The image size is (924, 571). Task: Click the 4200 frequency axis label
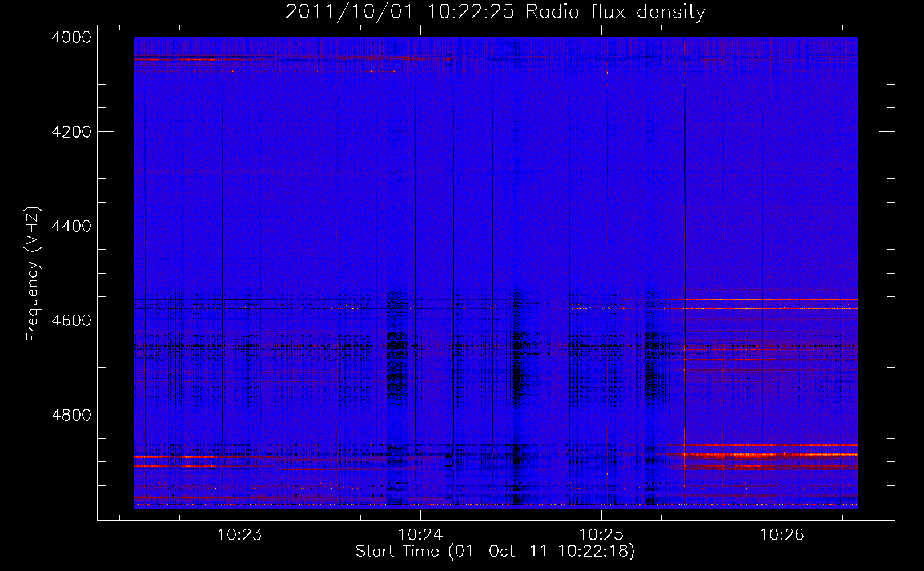[x=71, y=132]
